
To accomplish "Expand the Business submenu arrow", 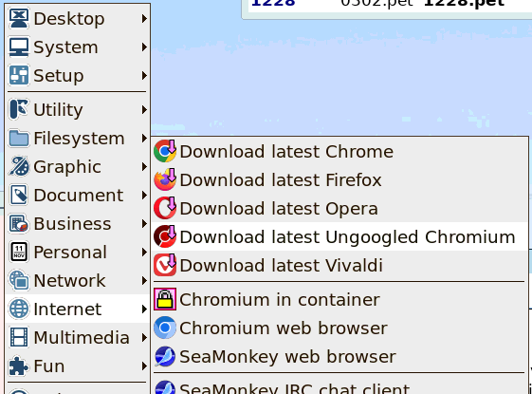I will (144, 224).
